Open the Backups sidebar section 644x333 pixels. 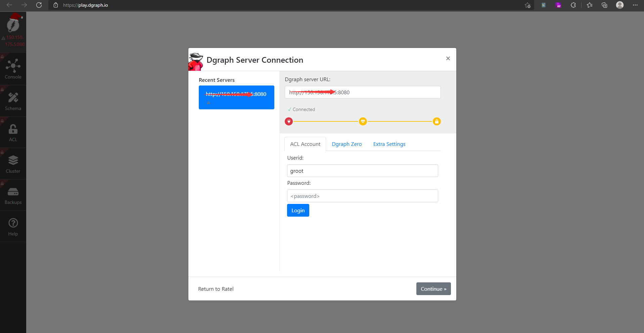[13, 196]
